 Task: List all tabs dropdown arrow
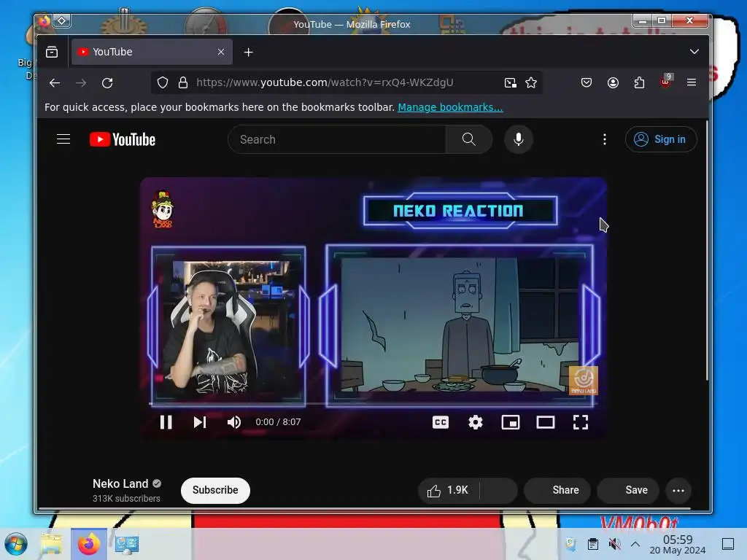click(694, 52)
